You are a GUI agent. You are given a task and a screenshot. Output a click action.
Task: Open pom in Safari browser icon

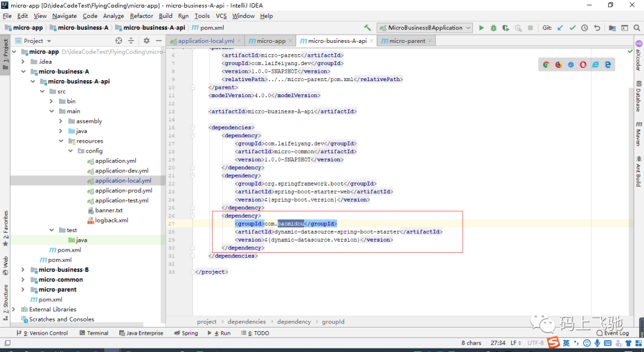tap(571, 64)
